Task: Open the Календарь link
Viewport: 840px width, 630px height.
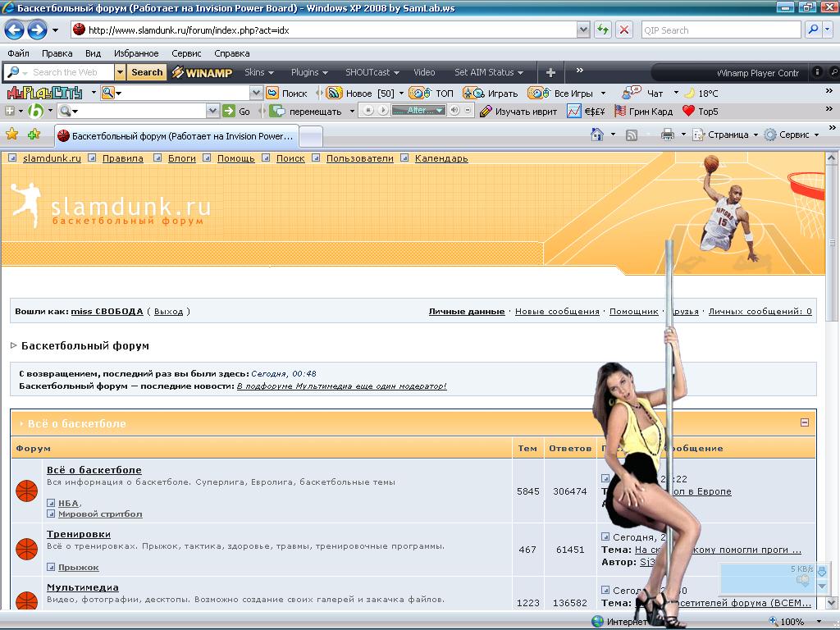Action: pos(441,158)
